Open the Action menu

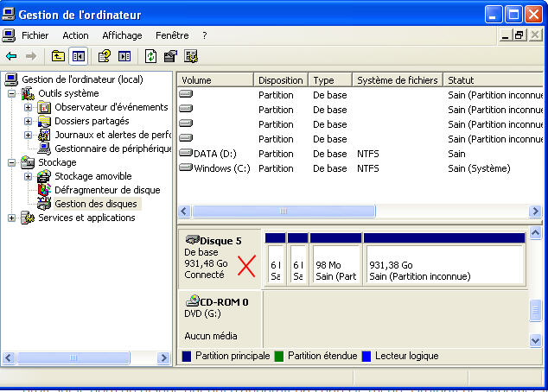pos(75,35)
